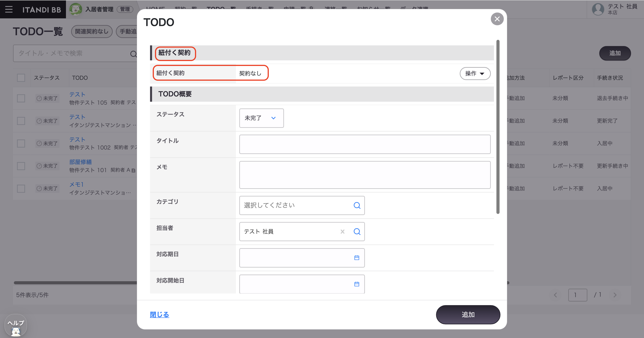
Task: Open the ヘルプ bear help button
Action: 16,326
